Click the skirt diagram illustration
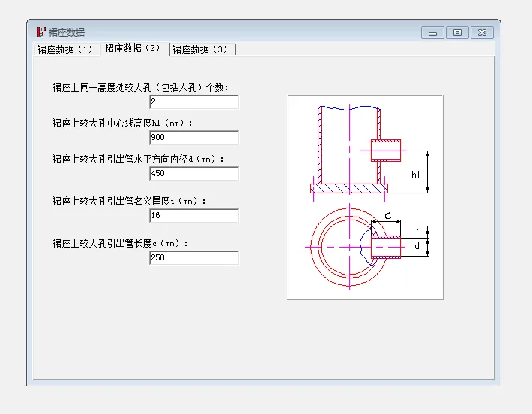This screenshot has width=532, height=414. coord(365,197)
